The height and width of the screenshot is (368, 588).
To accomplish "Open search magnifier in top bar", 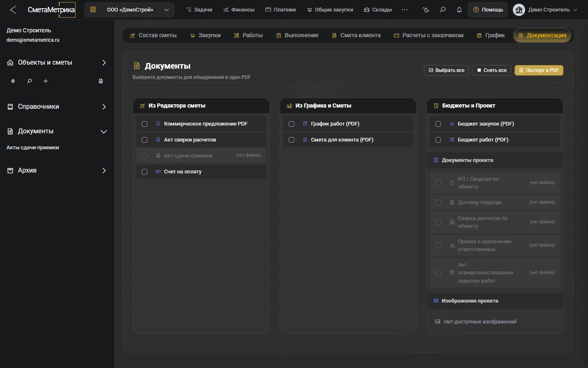I will (x=443, y=10).
